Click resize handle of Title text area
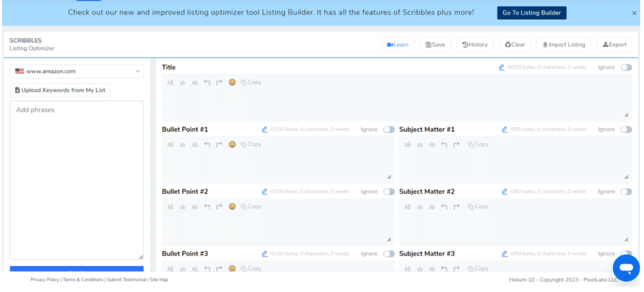Image resolution: width=644 pixels, height=292 pixels. pos(627,115)
